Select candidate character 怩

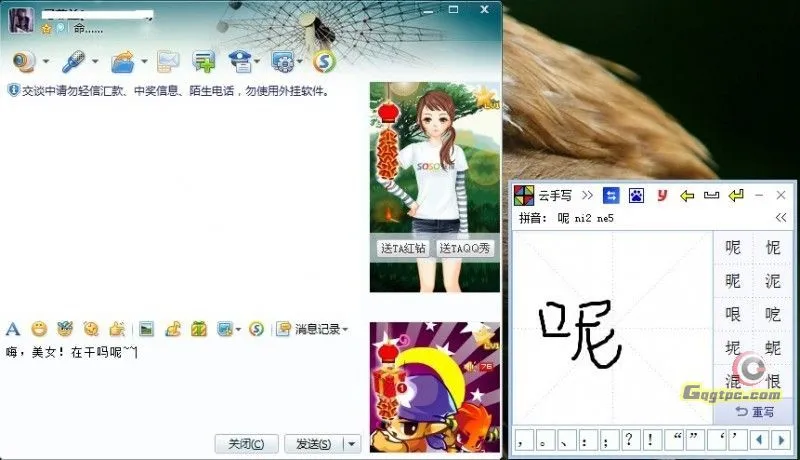click(773, 247)
